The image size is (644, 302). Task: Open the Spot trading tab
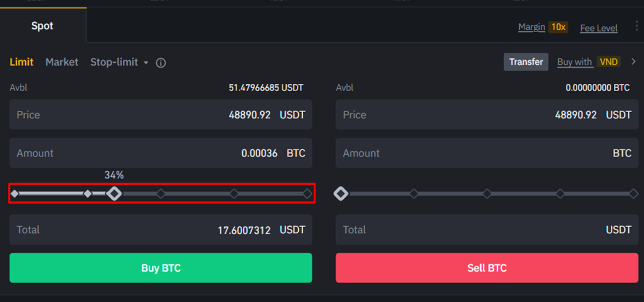tap(42, 26)
